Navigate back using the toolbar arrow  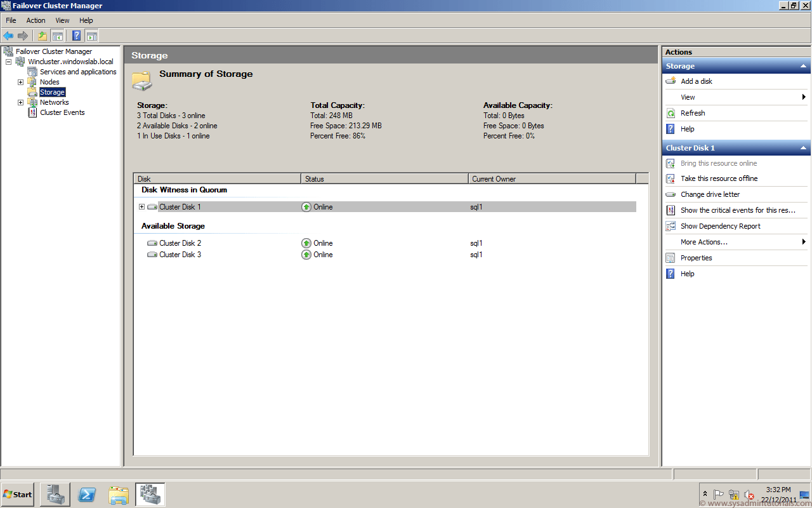[x=8, y=36]
